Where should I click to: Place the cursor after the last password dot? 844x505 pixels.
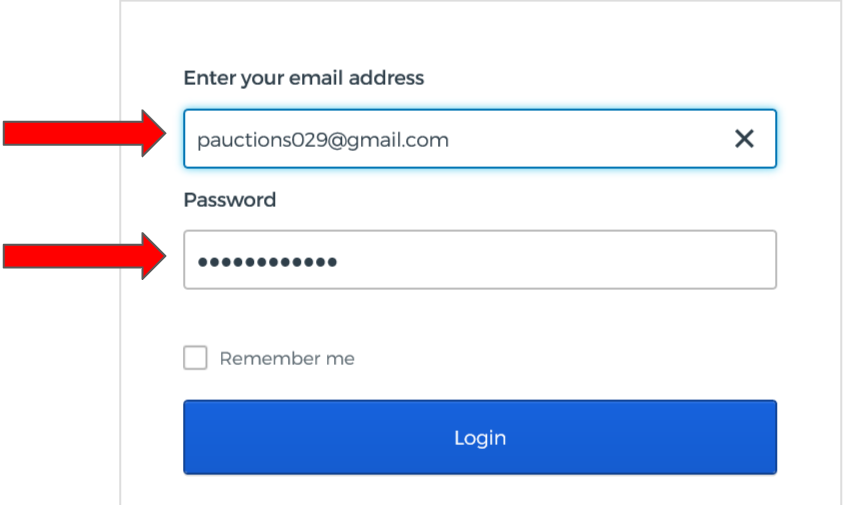[338, 262]
